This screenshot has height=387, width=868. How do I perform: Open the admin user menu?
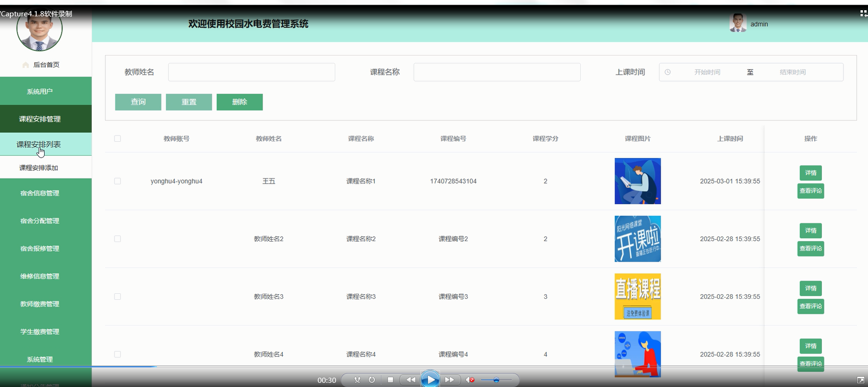(759, 24)
